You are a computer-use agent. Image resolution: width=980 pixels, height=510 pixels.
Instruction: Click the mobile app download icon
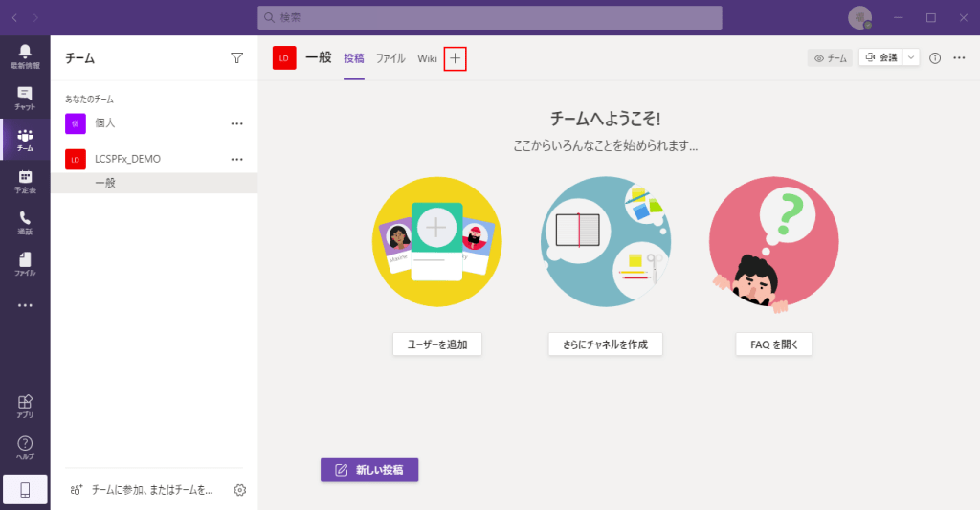pyautogui.click(x=25, y=490)
